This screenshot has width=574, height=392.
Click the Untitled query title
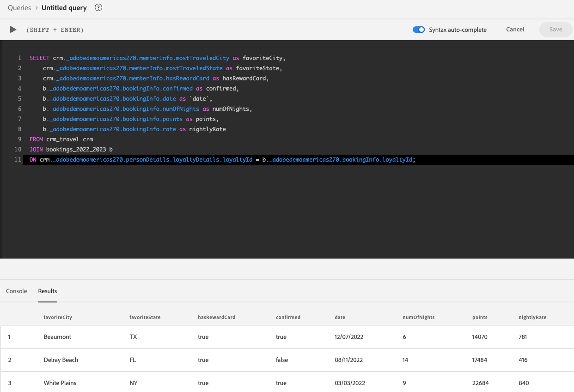tap(64, 8)
